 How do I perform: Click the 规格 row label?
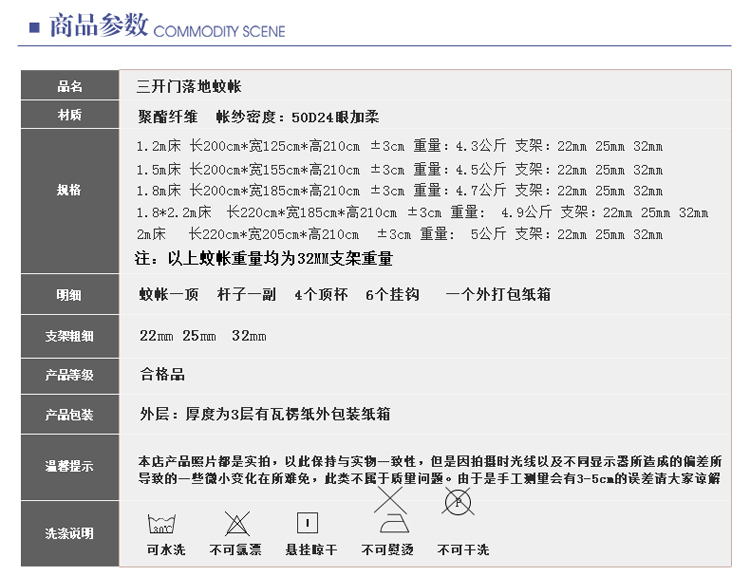pos(69,190)
